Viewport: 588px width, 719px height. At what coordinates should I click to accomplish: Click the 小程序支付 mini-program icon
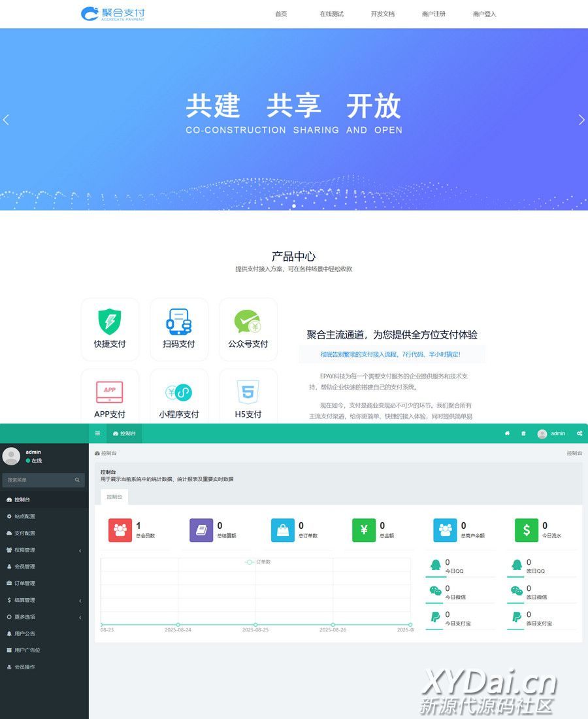179,392
